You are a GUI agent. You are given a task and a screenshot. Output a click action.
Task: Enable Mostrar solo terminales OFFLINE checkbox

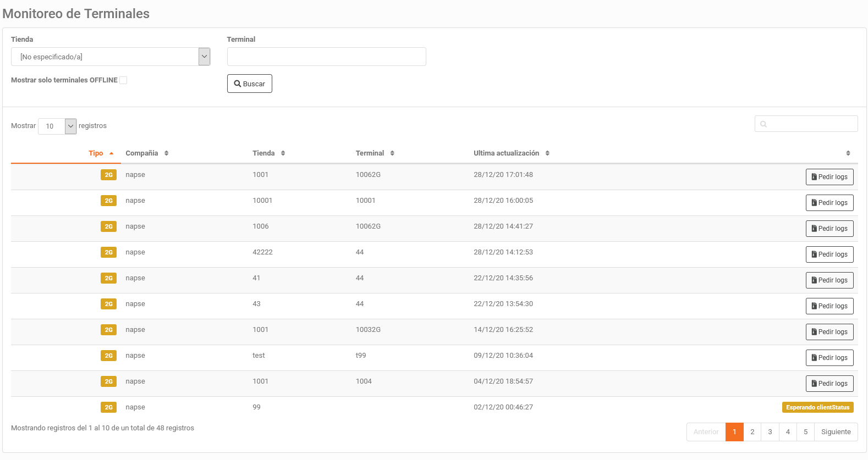point(123,80)
